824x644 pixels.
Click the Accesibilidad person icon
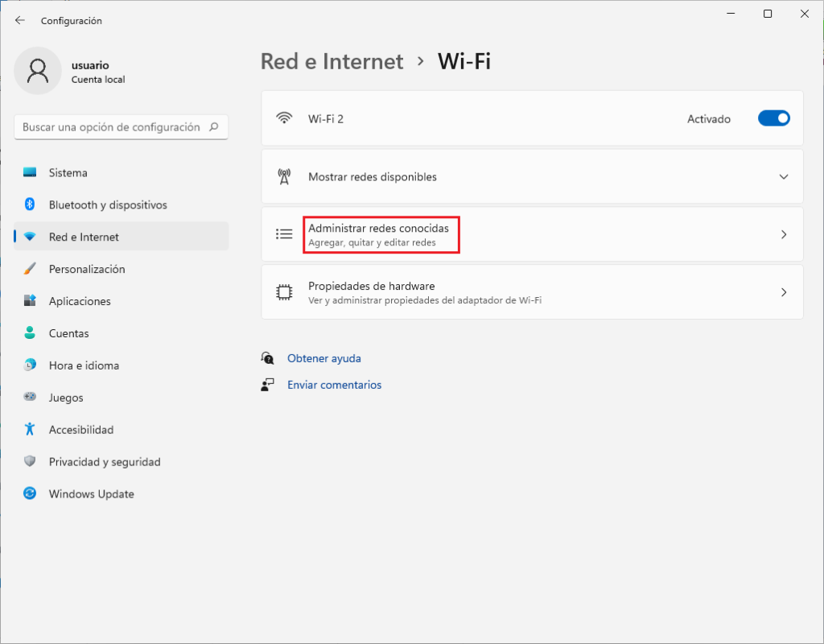[x=30, y=429]
